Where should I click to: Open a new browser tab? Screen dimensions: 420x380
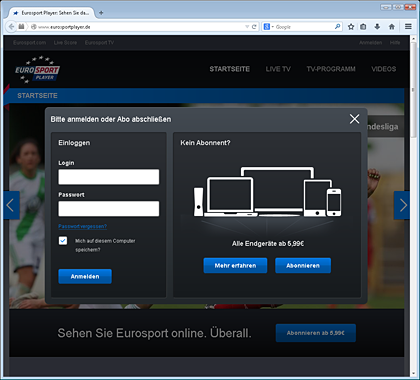(101, 13)
